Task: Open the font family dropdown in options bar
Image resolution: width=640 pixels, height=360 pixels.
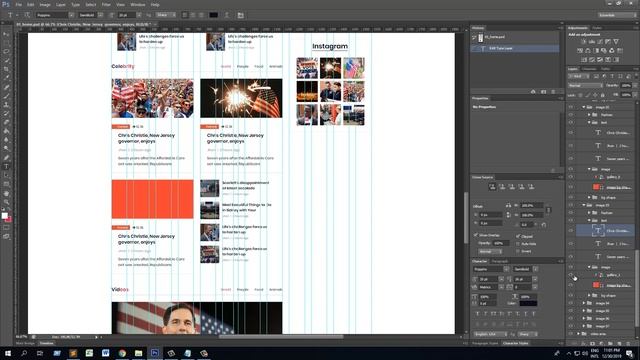Action: (71, 15)
